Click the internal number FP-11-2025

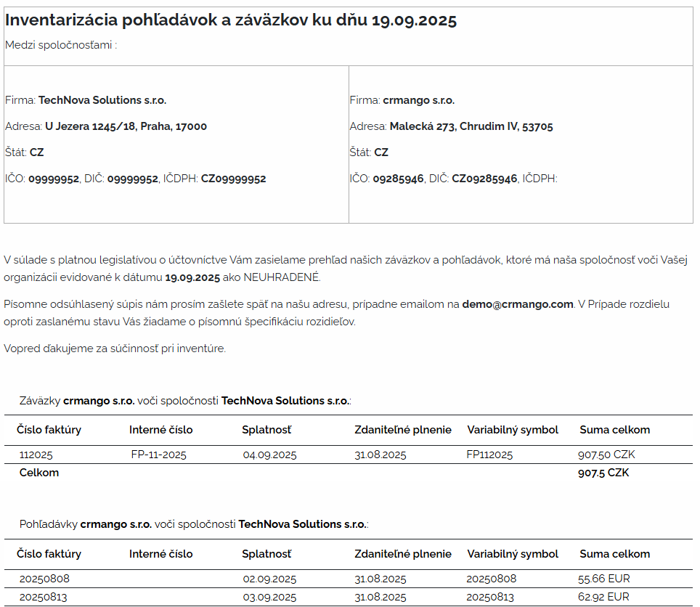(158, 455)
